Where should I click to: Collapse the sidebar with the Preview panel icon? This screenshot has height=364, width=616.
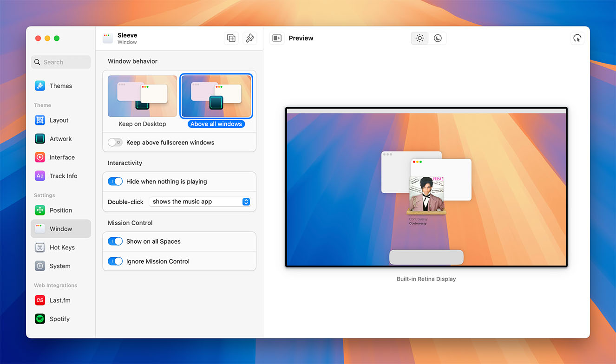tap(277, 38)
